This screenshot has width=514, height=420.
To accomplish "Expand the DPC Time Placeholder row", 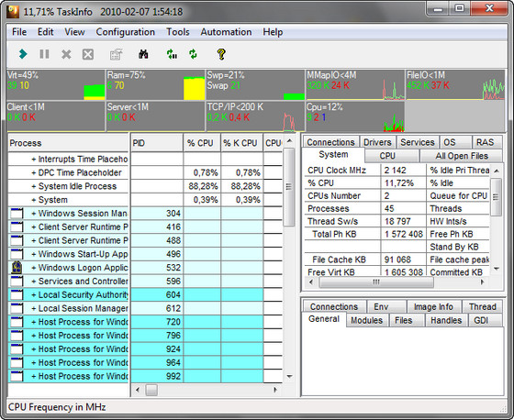I will point(34,172).
